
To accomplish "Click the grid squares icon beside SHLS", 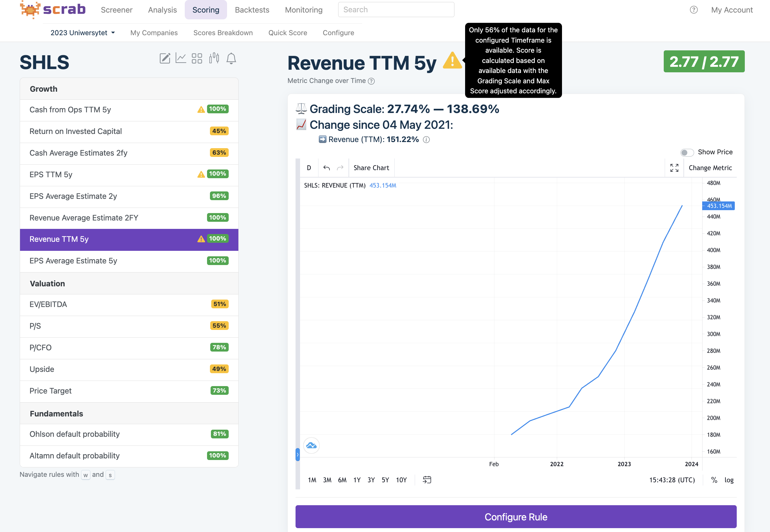I will [197, 58].
